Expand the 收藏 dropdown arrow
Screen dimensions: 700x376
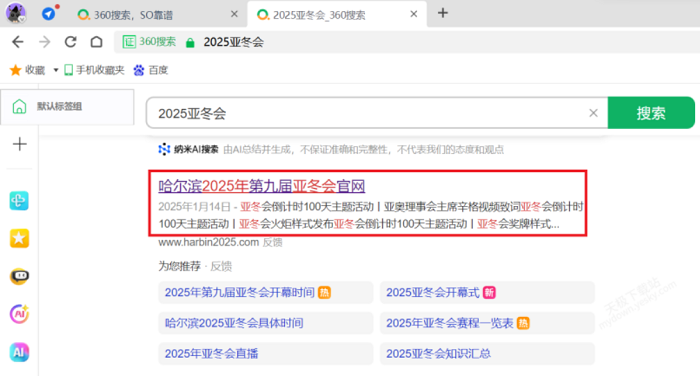coord(56,70)
